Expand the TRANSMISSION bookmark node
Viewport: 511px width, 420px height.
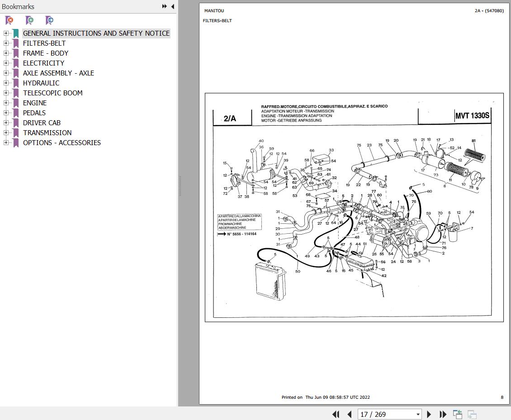click(6, 132)
